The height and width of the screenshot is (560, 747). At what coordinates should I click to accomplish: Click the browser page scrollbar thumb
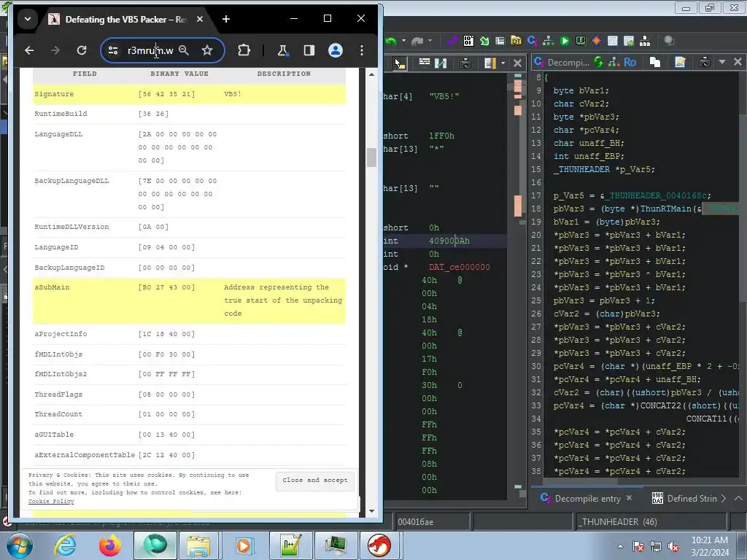tap(371, 157)
